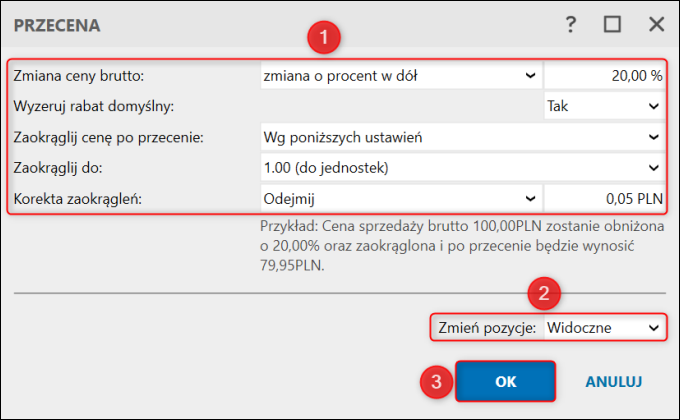Open the 'Odejmij' rounding correction dropdown
Screen dimensions: 680x420
(x=399, y=197)
